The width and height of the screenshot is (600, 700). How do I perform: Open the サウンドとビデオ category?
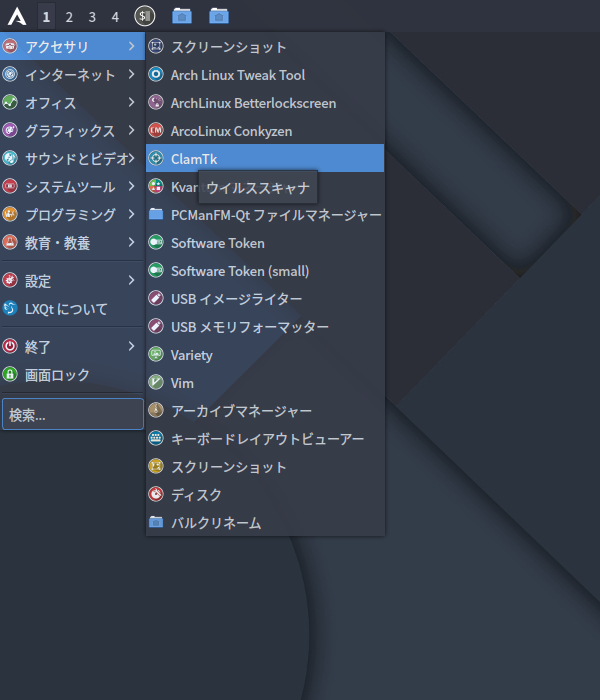(x=72, y=158)
